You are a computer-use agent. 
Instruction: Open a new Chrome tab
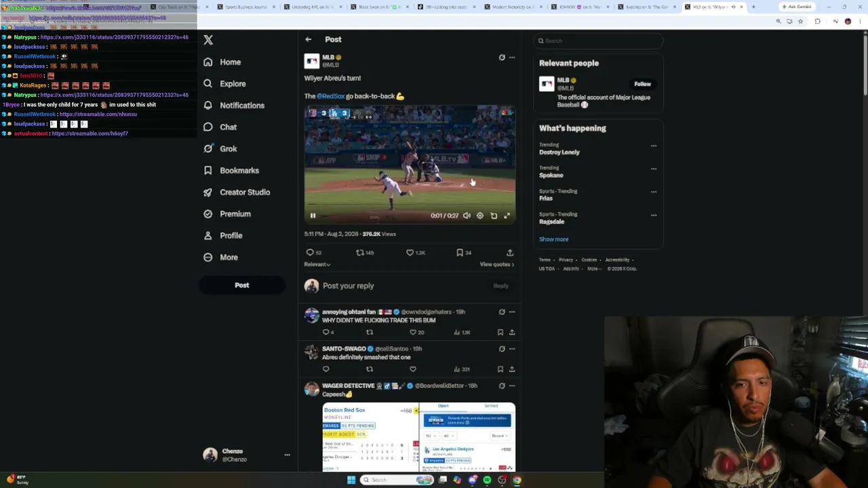pos(753,7)
